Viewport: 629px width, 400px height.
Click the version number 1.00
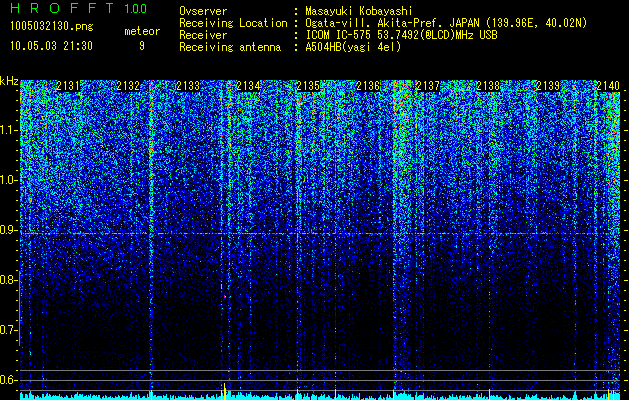(x=136, y=8)
